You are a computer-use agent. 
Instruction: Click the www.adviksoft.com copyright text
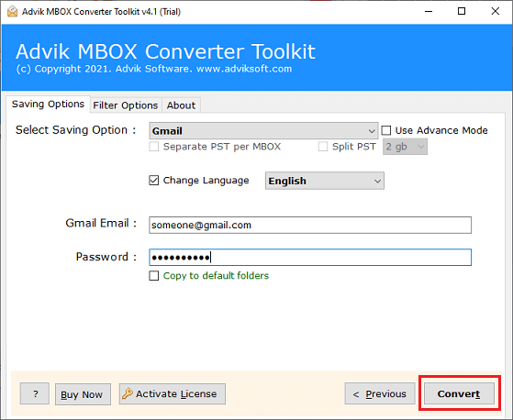[x=244, y=69]
